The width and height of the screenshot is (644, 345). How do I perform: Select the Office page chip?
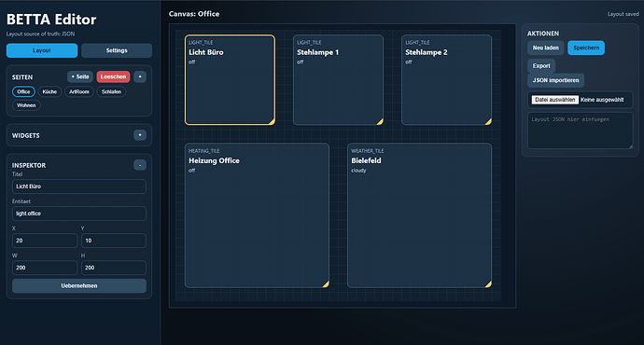point(23,92)
